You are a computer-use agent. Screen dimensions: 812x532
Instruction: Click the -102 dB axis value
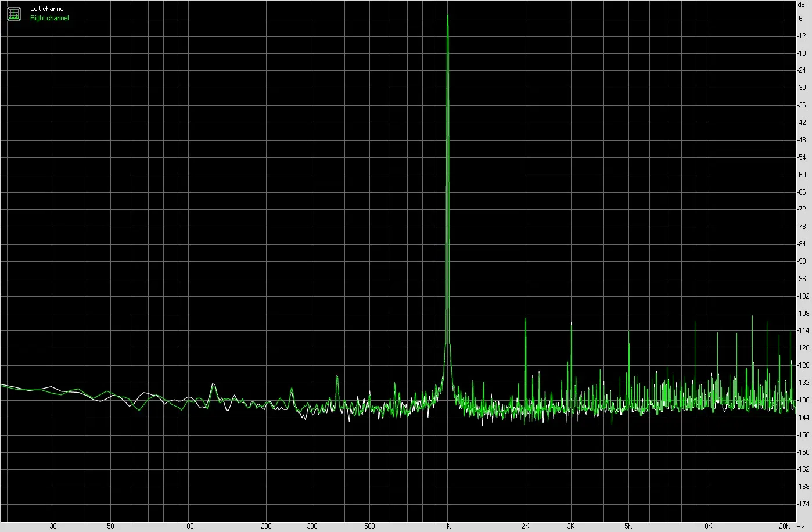803,296
